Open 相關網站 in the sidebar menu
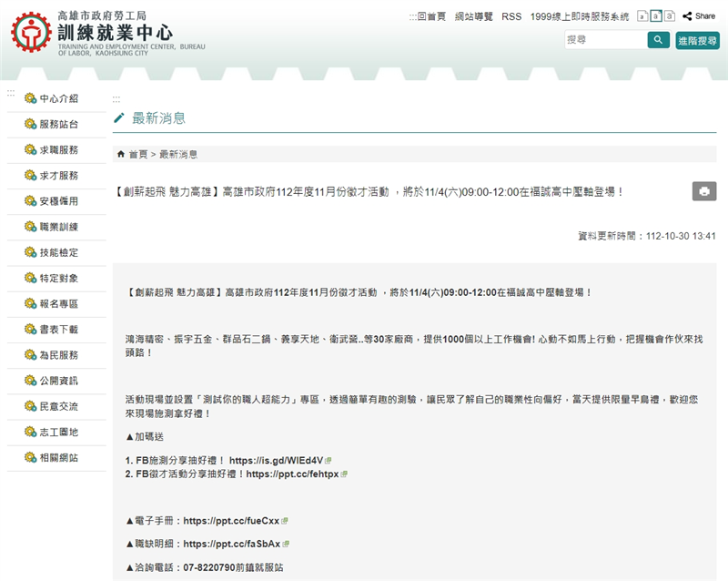 (x=59, y=457)
